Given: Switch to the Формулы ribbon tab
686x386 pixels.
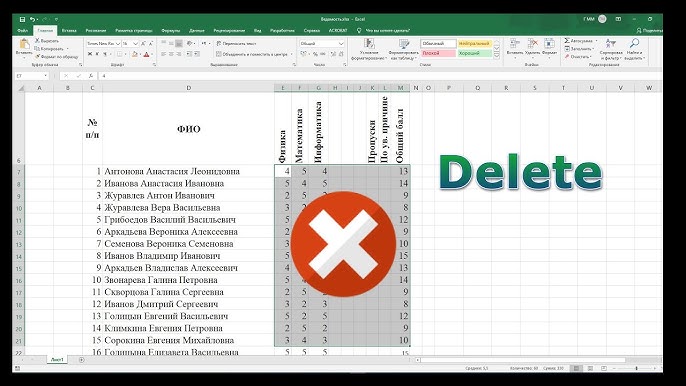Looking at the screenshot, I should tap(171, 31).
